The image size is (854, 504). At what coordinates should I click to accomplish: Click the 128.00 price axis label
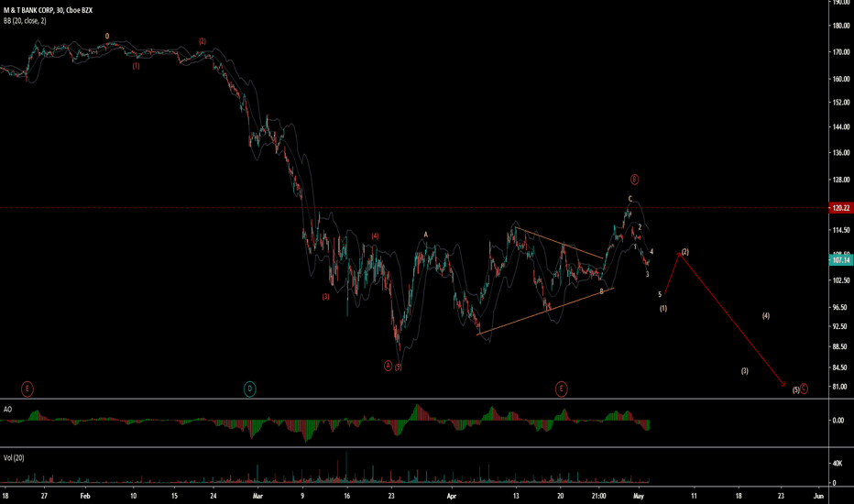[841, 180]
